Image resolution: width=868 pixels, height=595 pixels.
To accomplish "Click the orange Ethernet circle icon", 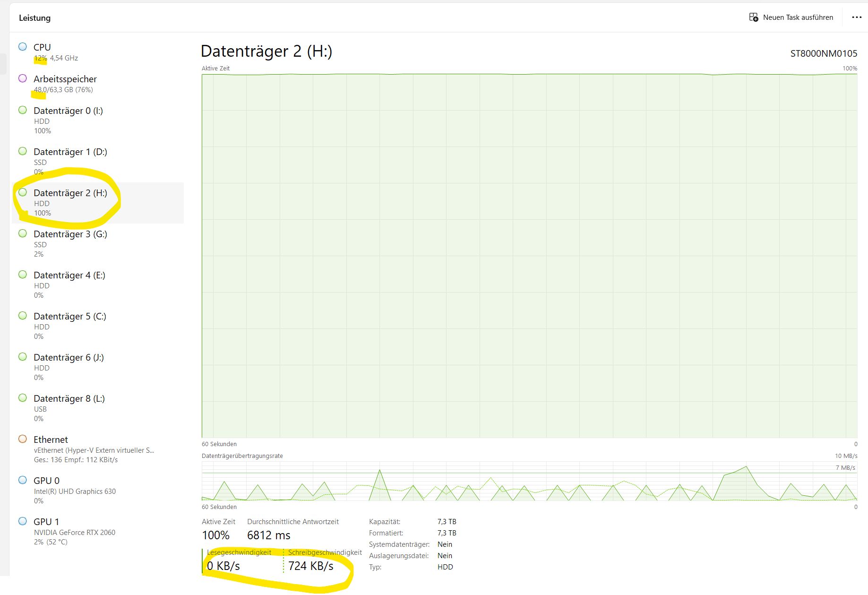I will pos(23,439).
